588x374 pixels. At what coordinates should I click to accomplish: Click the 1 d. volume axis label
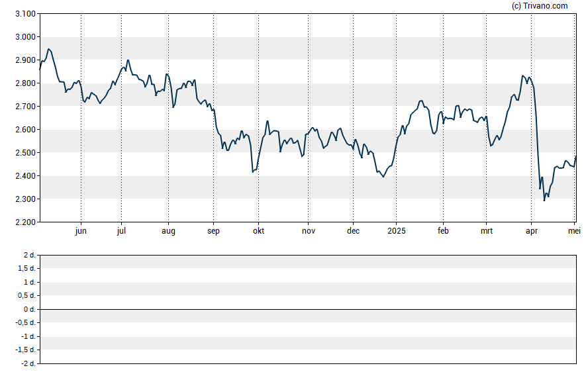pos(30,282)
